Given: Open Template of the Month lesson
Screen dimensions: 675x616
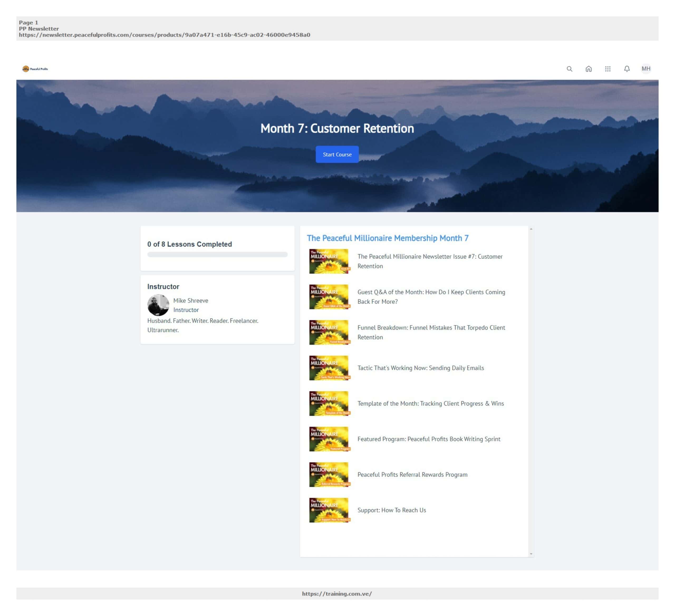Looking at the screenshot, I should point(430,403).
